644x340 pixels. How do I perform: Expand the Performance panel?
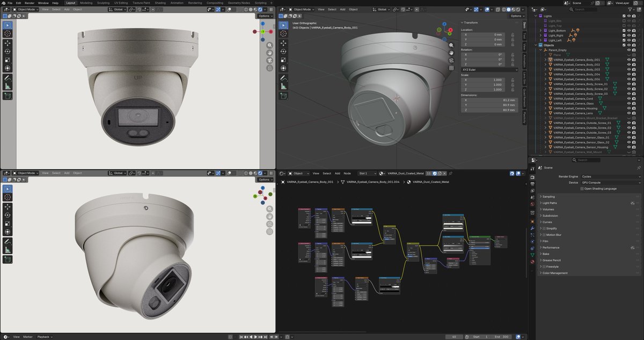551,248
